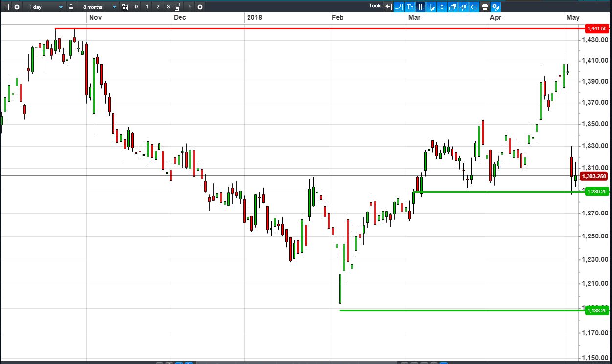Open the compare candlestick series icon
Image resolution: width=612 pixels, height=364 pixels.
(x=463, y=7)
